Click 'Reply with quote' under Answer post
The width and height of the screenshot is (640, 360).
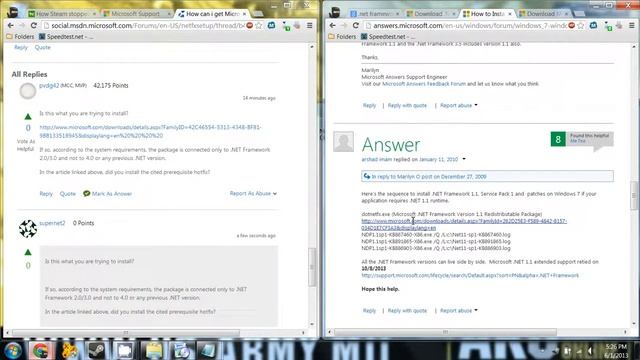pyautogui.click(x=407, y=311)
